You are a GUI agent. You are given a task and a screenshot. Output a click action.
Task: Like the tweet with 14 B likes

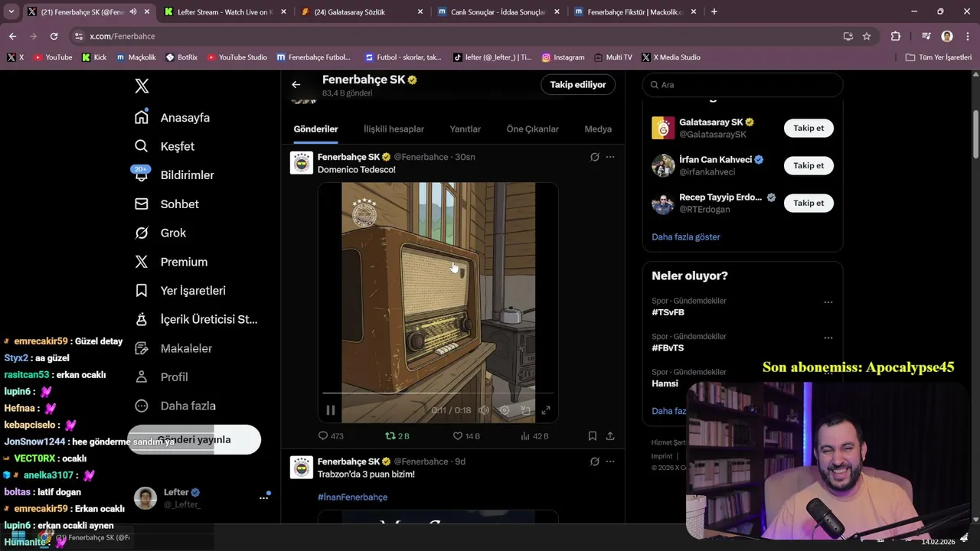coord(465,436)
